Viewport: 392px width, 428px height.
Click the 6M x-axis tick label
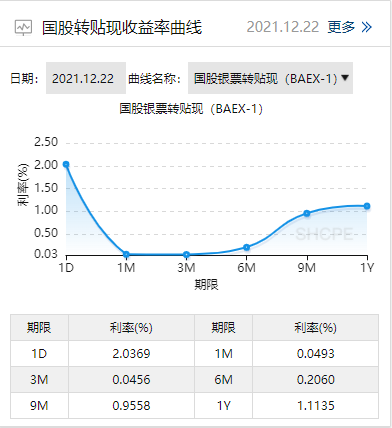(x=247, y=267)
